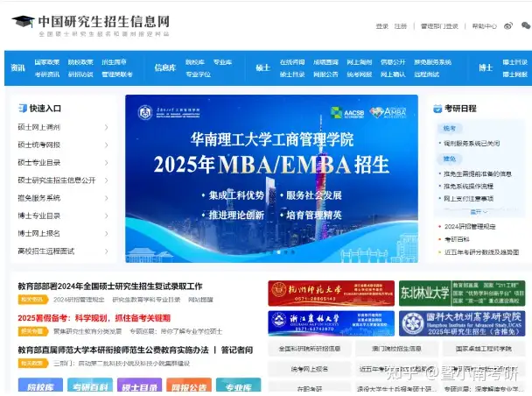Viewport: 532px width, 396px height.
Task: Click the 统考网上报名 grey button
Action: click(x=310, y=369)
